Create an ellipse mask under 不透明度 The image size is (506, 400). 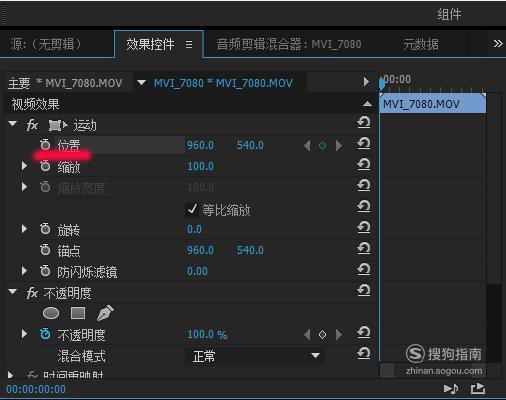tap(51, 313)
